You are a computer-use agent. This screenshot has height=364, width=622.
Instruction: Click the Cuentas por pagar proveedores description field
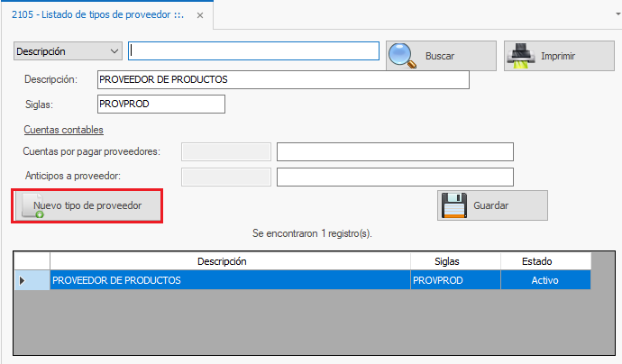point(394,151)
